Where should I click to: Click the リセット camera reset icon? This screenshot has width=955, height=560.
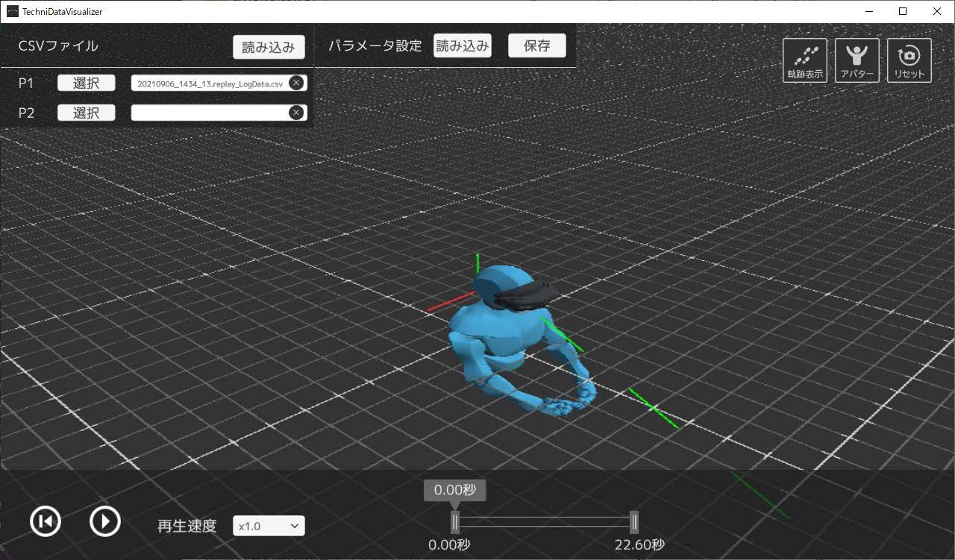[909, 60]
